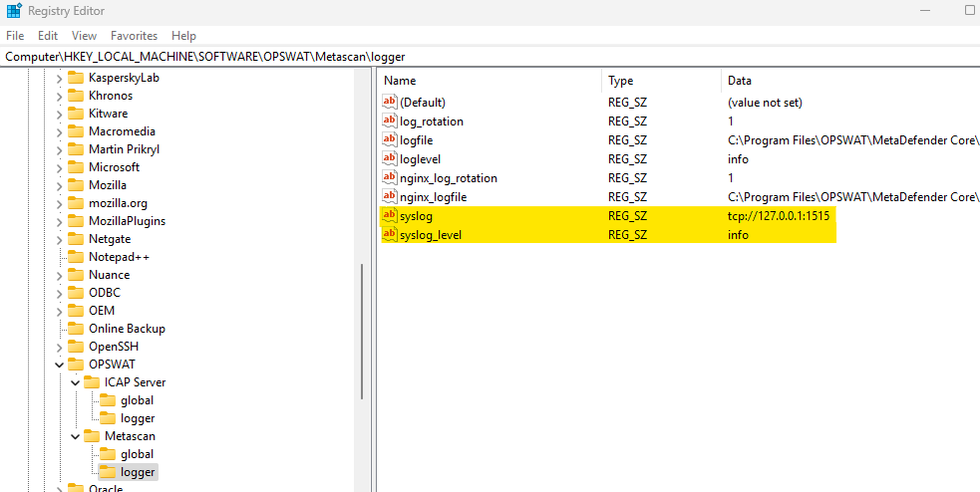Collapse the OPSWAT key
This screenshot has height=492, width=980.
60,365
